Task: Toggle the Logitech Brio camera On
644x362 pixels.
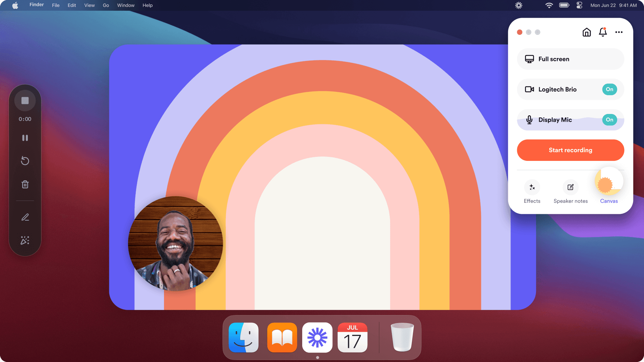Action: pos(609,89)
